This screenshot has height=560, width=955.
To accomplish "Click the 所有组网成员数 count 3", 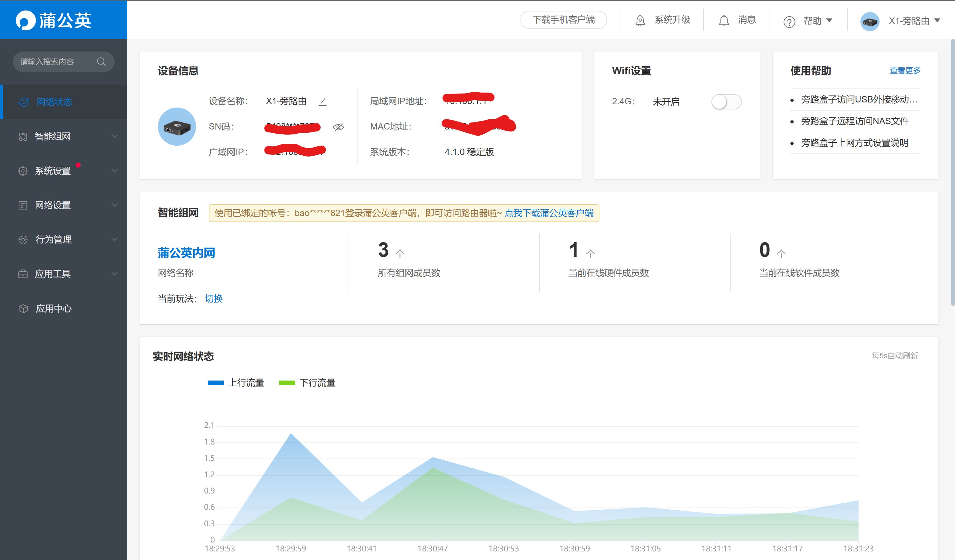I will 383,250.
